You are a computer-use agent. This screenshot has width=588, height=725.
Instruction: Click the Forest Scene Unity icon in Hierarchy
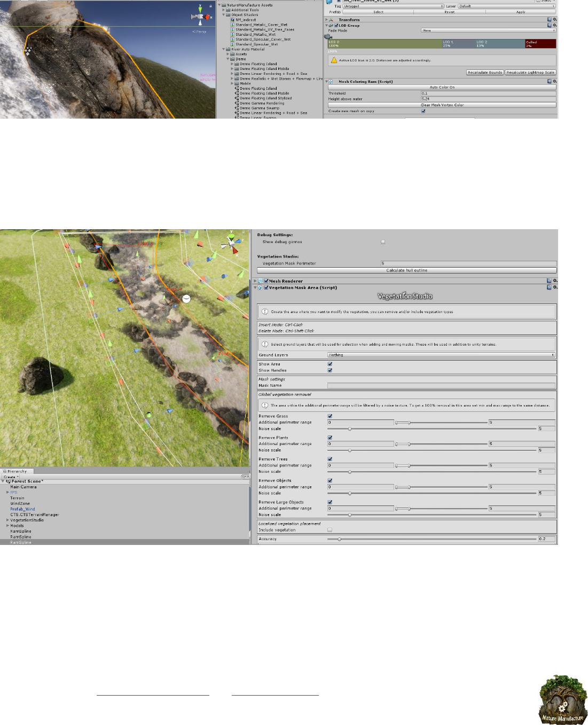(9, 481)
